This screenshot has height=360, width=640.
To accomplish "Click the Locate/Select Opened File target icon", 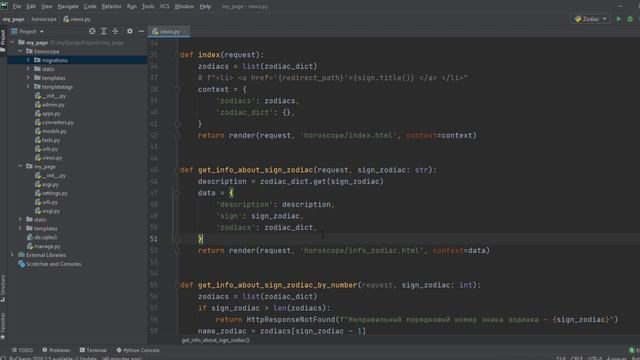I will [x=92, y=31].
